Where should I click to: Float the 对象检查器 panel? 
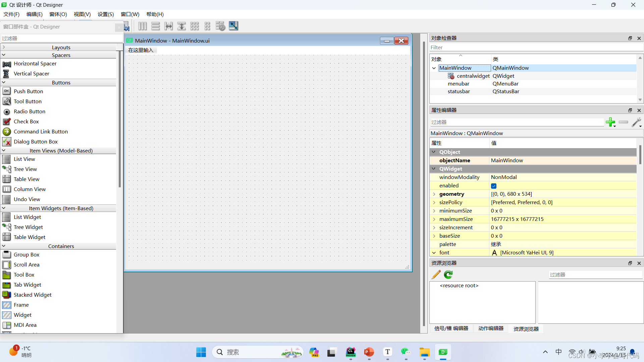tap(630, 38)
